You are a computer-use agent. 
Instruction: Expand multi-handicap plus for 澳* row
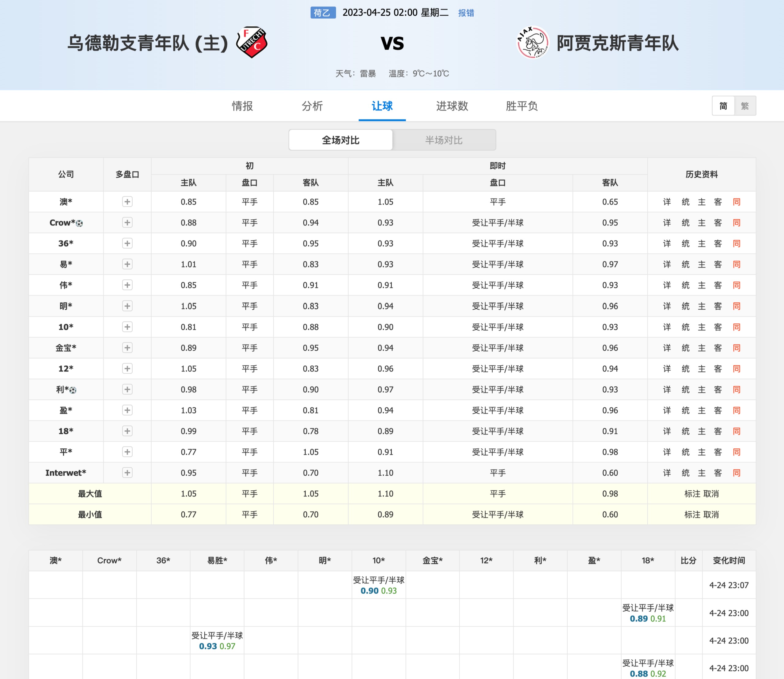click(x=127, y=202)
